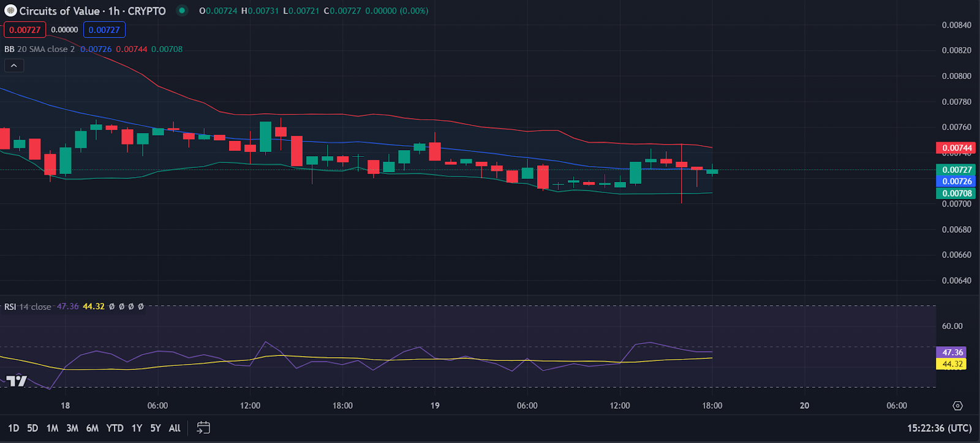This screenshot has height=443, width=980.
Task: Click the green market status dot
Action: (x=182, y=10)
